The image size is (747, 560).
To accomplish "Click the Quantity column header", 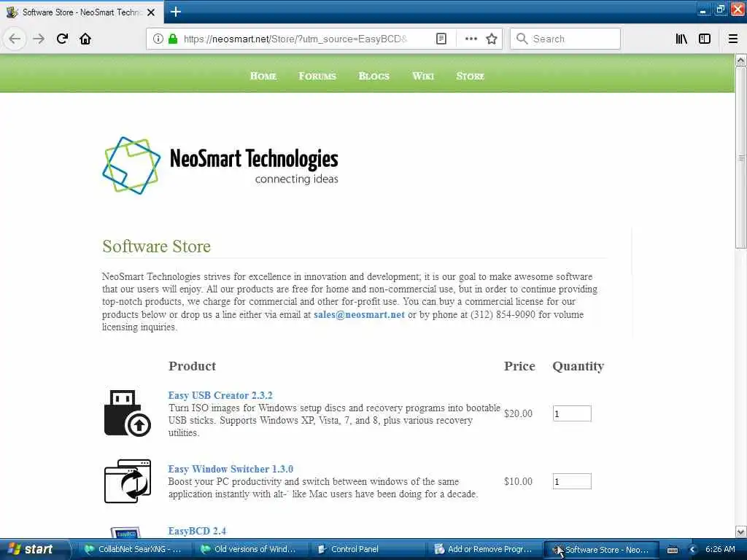I will (x=578, y=366).
